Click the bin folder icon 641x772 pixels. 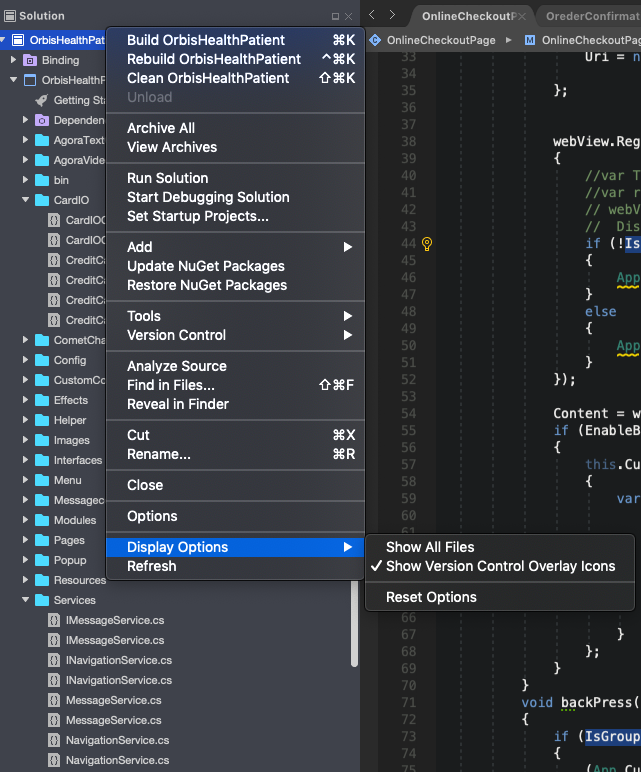tap(42, 180)
